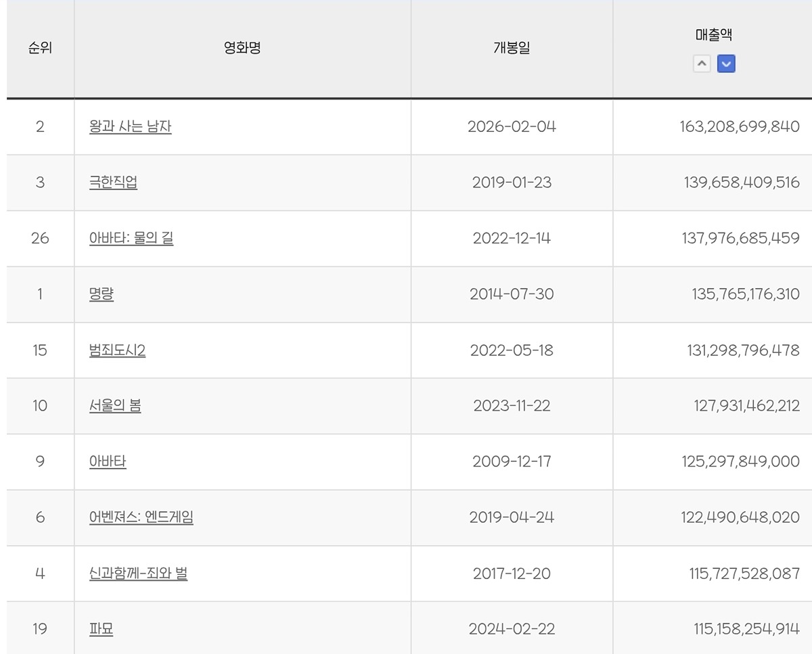This screenshot has width=812, height=654.
Task: Select rank cell 26 in 아바타: 물의 길 row
Action: click(40, 238)
